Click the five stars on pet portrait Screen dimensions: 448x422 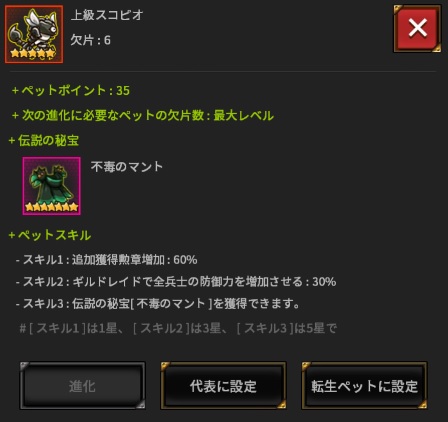click(32, 53)
